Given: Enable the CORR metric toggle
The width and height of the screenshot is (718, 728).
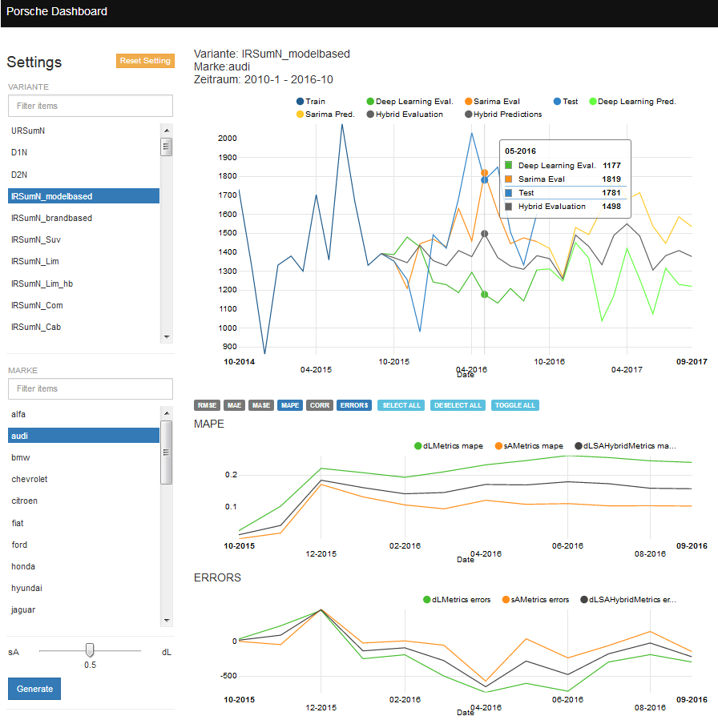Looking at the screenshot, I should point(320,405).
